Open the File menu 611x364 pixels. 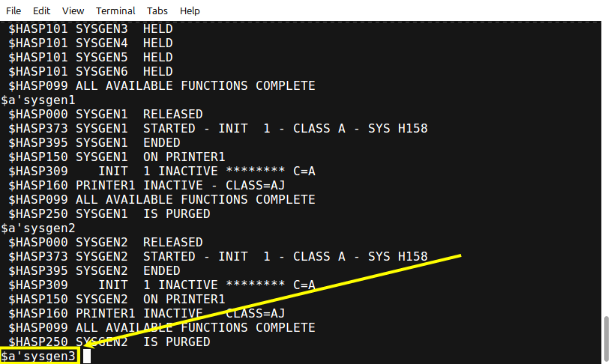click(x=13, y=11)
